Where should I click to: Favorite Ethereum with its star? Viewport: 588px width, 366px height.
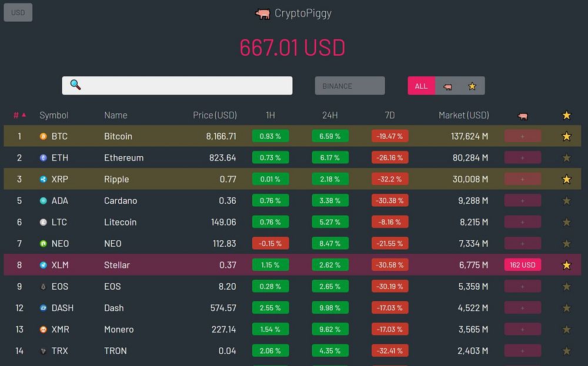coord(567,157)
